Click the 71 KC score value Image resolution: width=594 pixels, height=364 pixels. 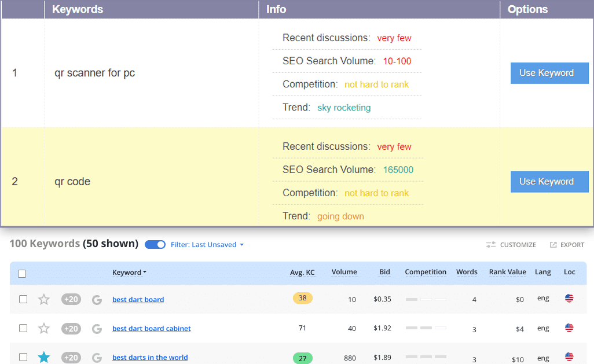(x=302, y=328)
